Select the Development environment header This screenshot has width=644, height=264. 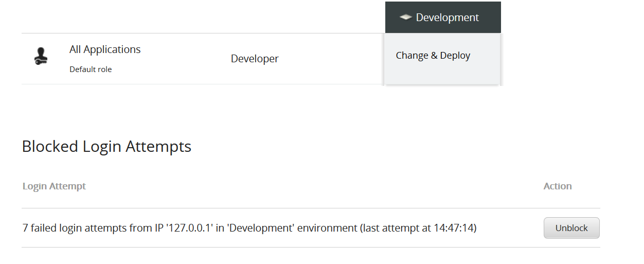click(443, 17)
